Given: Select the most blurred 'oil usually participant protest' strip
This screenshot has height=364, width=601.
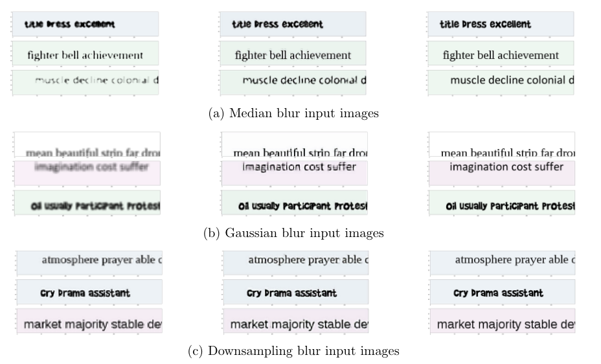Looking at the screenshot, I should (x=87, y=203).
